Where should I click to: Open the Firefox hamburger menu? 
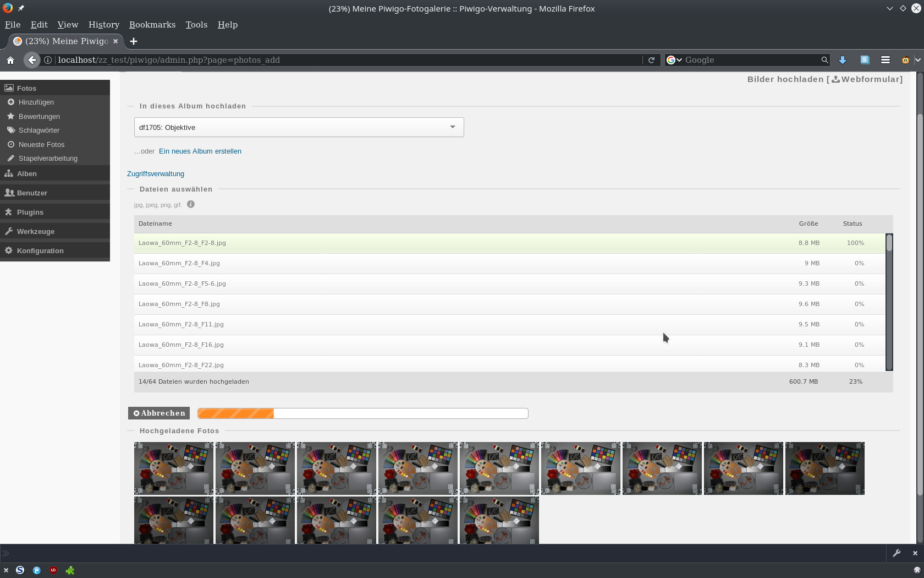885,59
